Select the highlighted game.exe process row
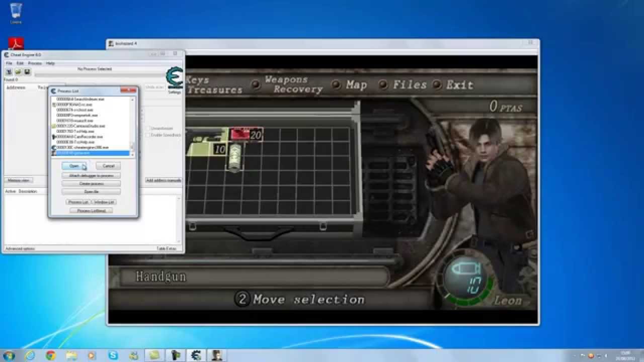Image resolution: width=644 pixels, height=362 pixels. click(x=91, y=153)
